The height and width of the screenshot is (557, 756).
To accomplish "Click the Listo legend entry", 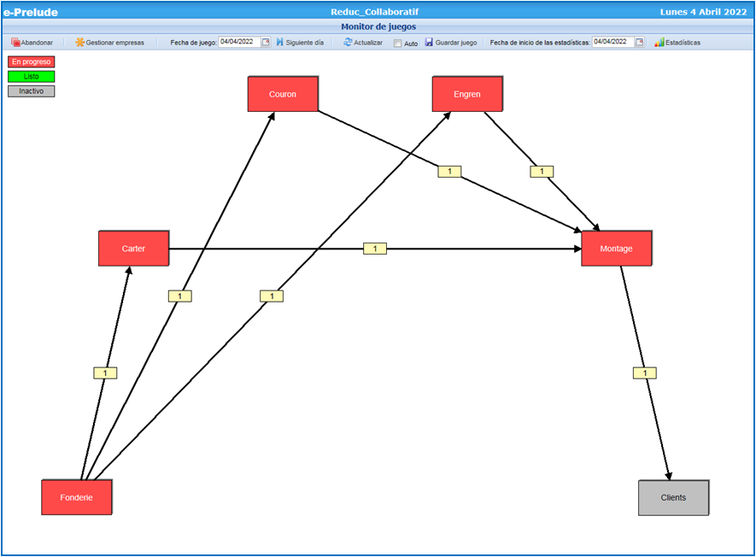I will [x=29, y=76].
